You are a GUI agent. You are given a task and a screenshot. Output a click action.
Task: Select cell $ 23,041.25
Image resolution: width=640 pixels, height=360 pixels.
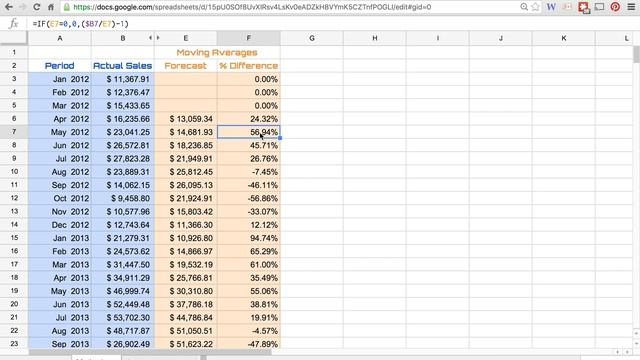(x=122, y=132)
